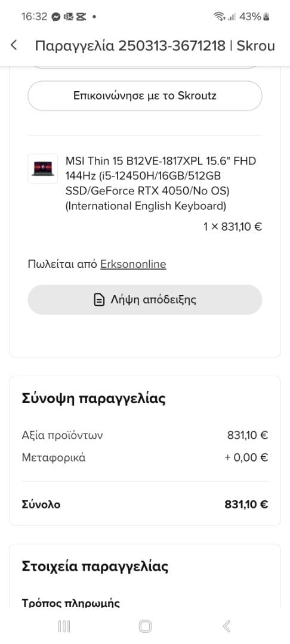Tap the Μεταφορικά shipping cost row
This screenshot has width=290, height=644.
click(x=145, y=457)
